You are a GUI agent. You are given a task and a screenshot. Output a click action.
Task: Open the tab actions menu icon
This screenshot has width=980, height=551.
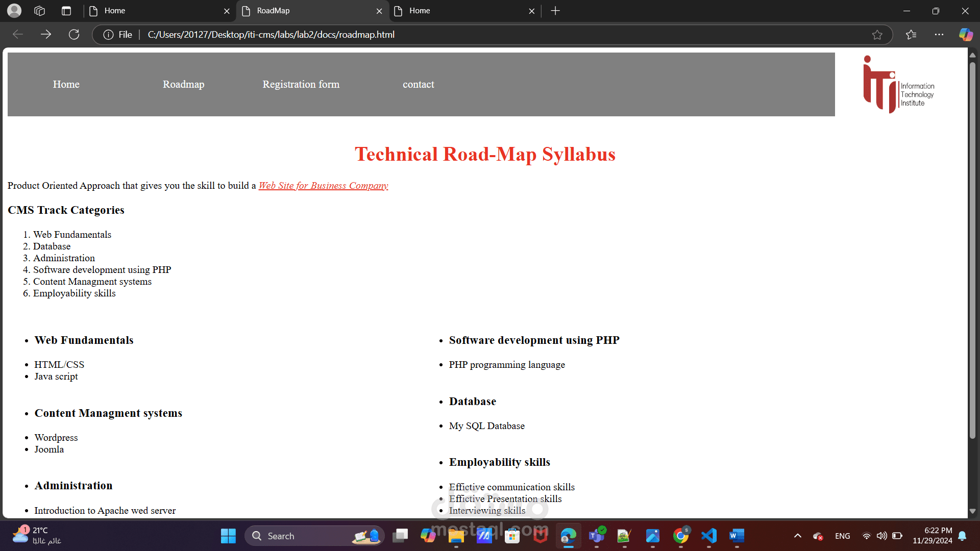coord(66,11)
